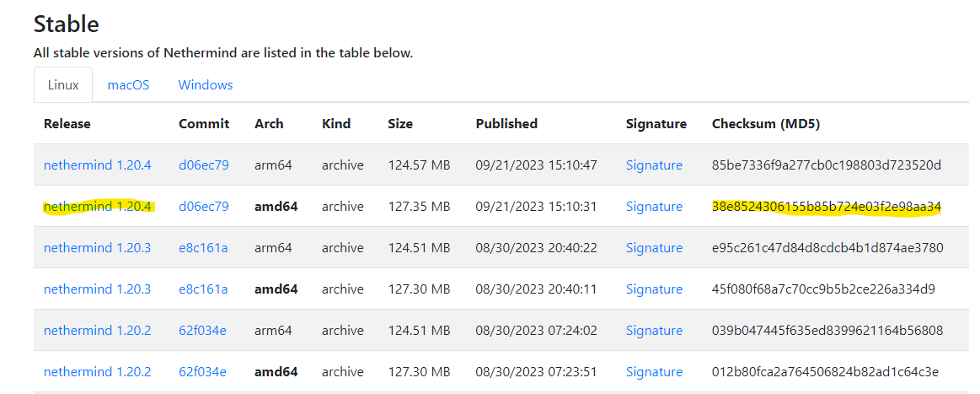
Task: Open nethermind 1.20.4 arm64 release link
Action: [x=97, y=165]
